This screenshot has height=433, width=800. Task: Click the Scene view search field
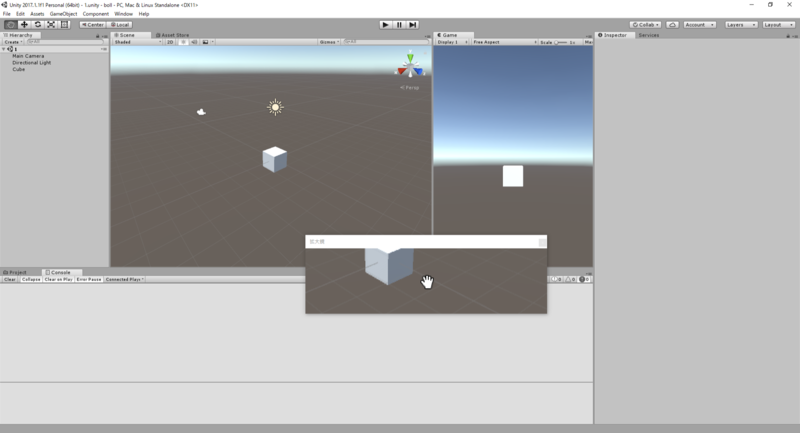[x=386, y=42]
